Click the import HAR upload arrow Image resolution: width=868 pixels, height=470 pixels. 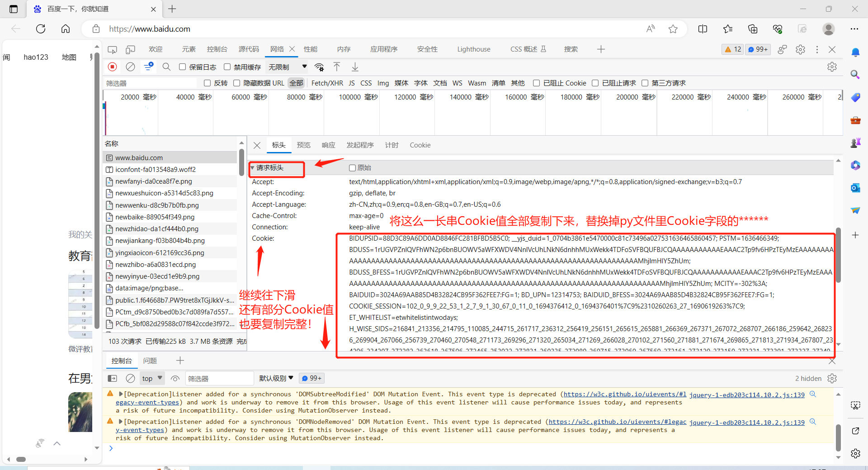point(337,67)
